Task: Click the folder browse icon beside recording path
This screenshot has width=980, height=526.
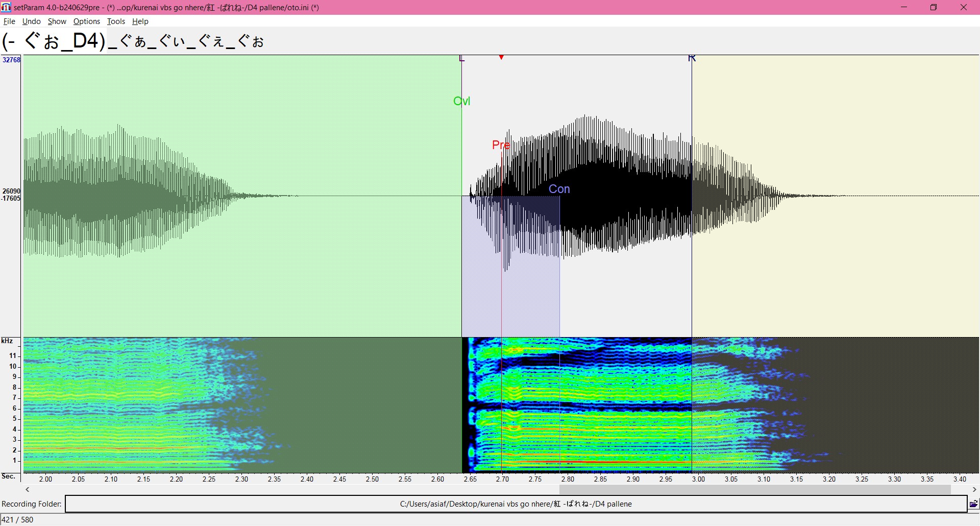Action: (x=973, y=504)
